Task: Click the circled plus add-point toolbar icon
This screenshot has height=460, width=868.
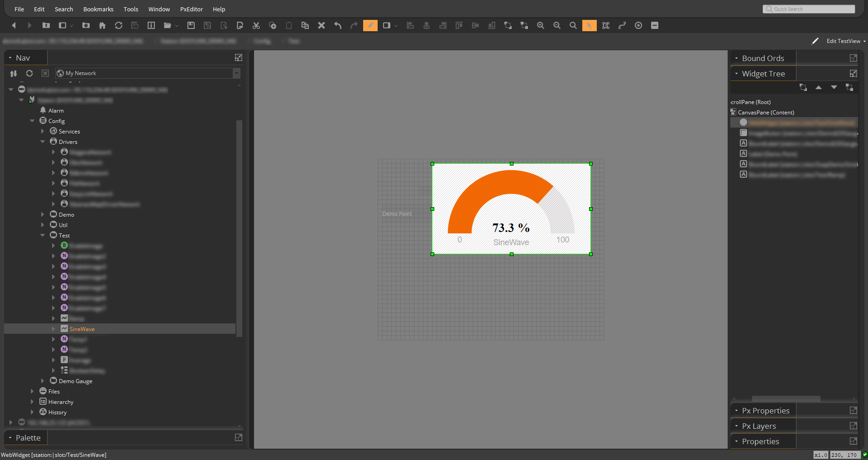Action: pyautogui.click(x=638, y=25)
